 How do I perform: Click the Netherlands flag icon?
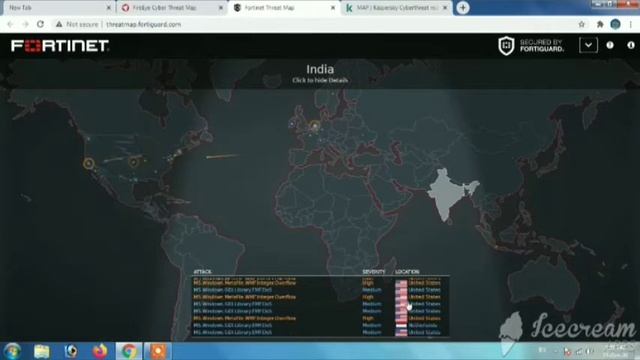click(401, 325)
